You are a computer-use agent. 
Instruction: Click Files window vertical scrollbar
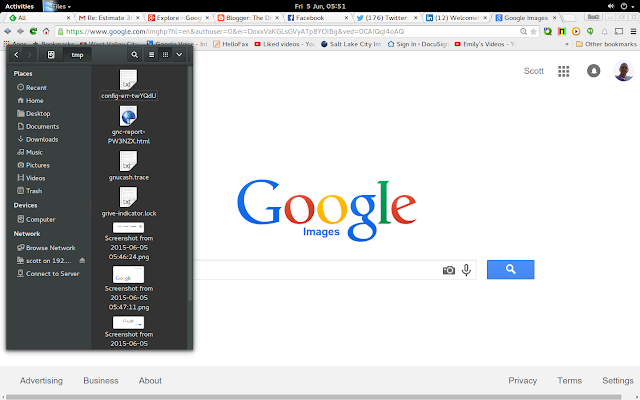pos(190,184)
